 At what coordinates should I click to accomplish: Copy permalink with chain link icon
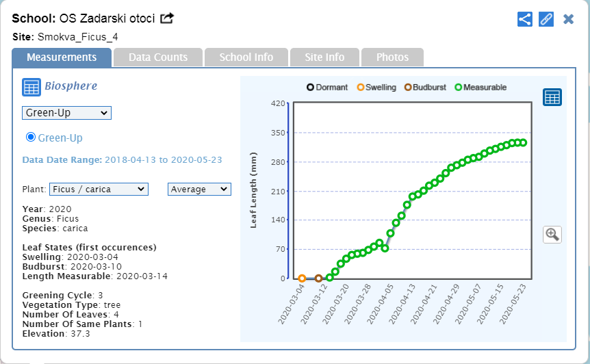click(x=546, y=18)
